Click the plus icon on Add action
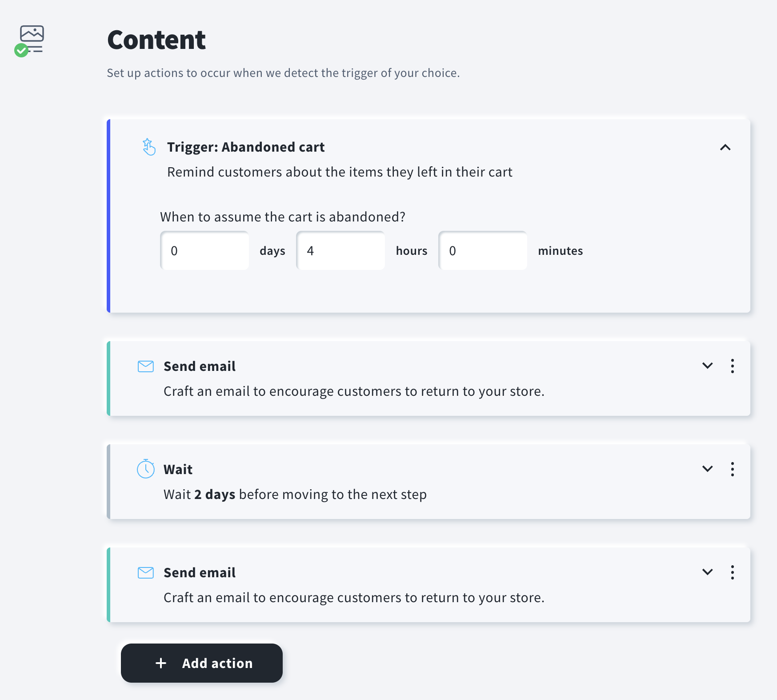This screenshot has width=777, height=700. (161, 663)
